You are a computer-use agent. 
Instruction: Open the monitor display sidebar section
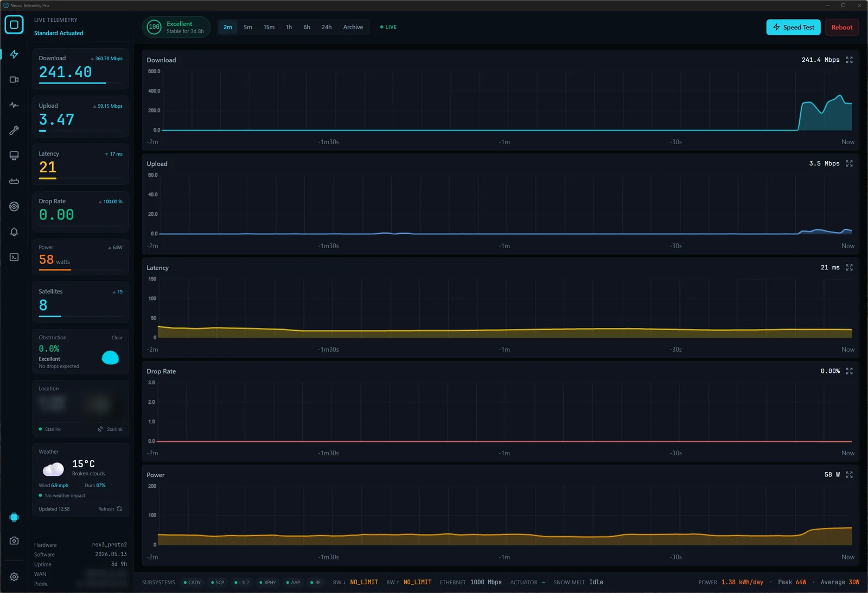14,156
